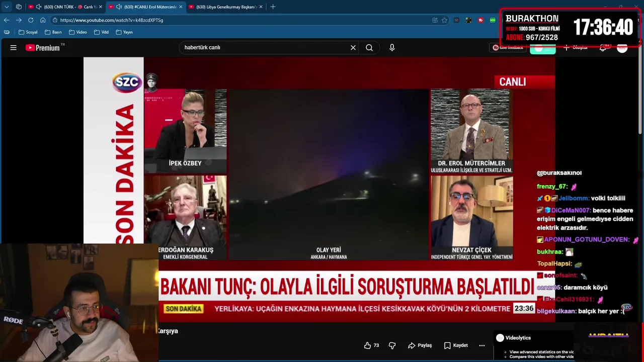
Task: Close the CNN TÜRK tab
Action: click(x=101, y=7)
